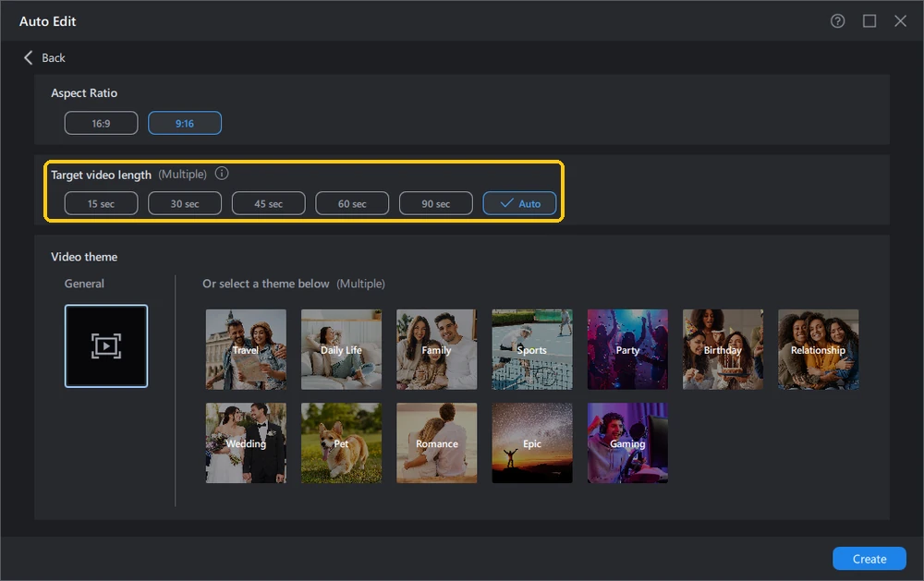The height and width of the screenshot is (581, 924).
Task: Pick the Gaming theme thumbnail
Action: 627,443
